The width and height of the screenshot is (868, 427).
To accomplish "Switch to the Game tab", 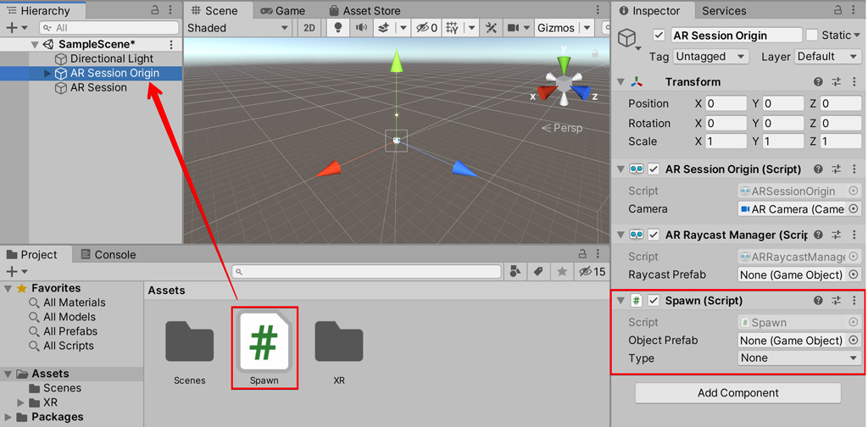I will [x=283, y=10].
